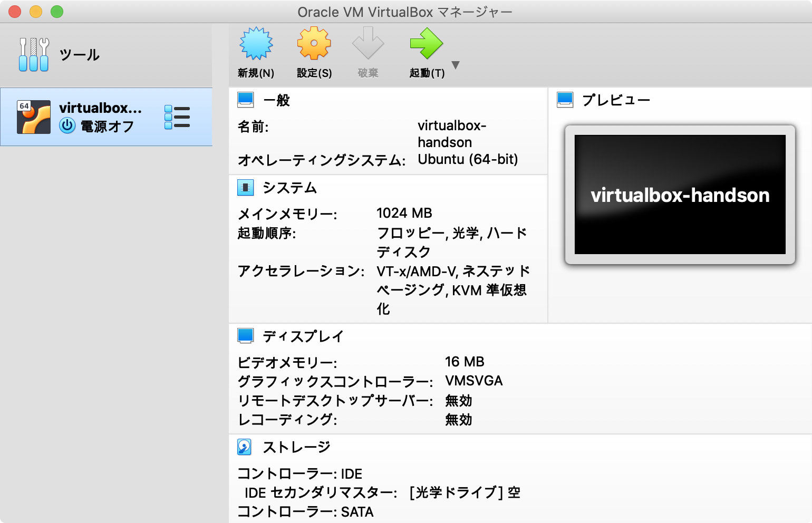Viewport: 812px width, 523px height.
Task: Click the プレビュー heading
Action: click(616, 100)
